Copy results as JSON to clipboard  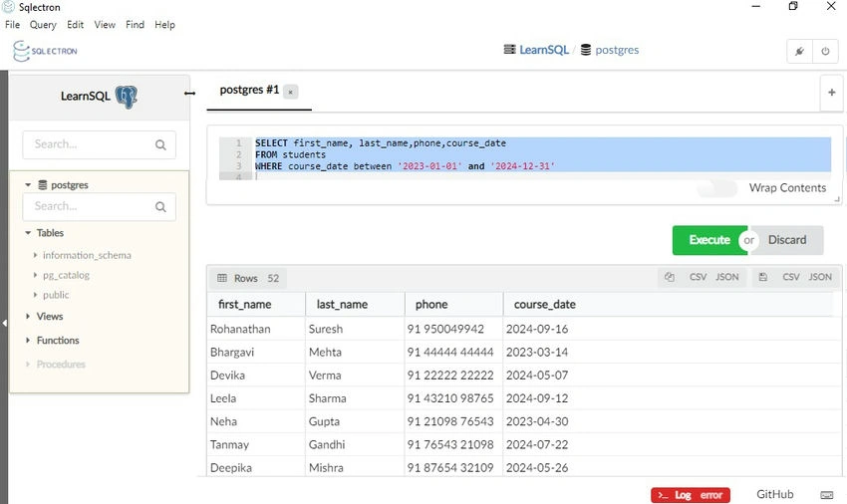[x=727, y=277]
